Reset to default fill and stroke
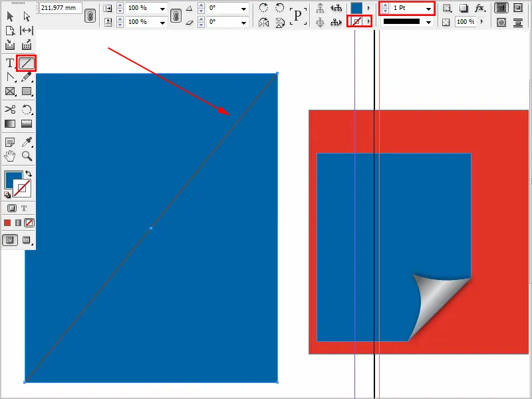Image resolution: width=532 pixels, height=399 pixels. pos(7,195)
